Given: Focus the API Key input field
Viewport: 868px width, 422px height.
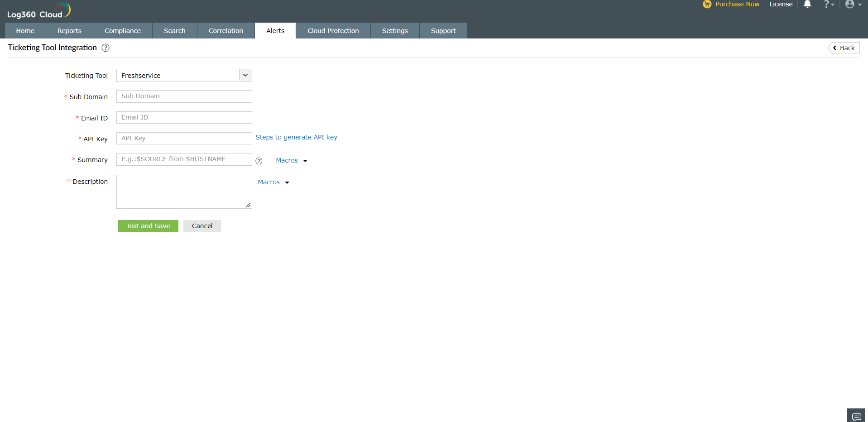Looking at the screenshot, I should 184,139.
